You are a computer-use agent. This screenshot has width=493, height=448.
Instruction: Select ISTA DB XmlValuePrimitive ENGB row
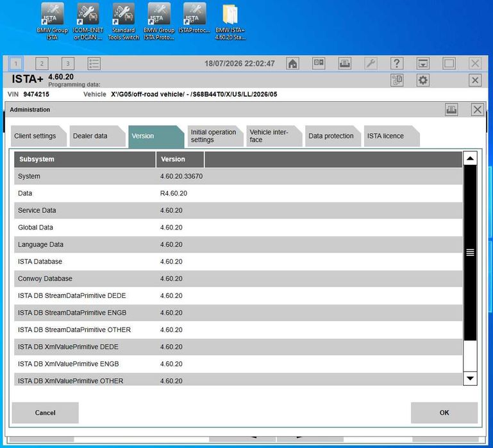point(238,364)
